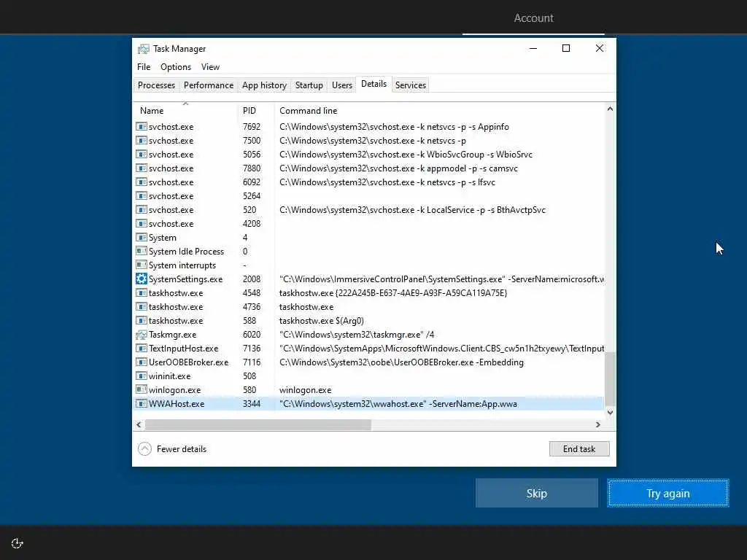Click the vertical scrollbar up arrow
The image size is (747, 560).
[x=610, y=109]
